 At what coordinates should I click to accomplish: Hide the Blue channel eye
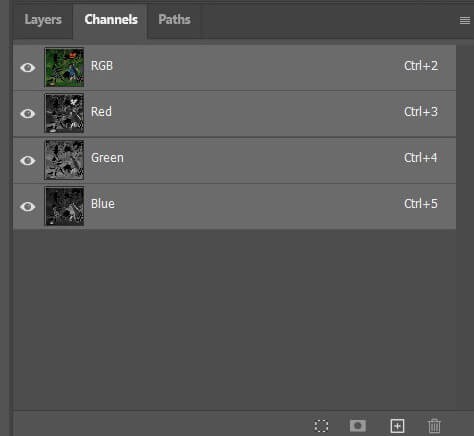click(x=28, y=206)
